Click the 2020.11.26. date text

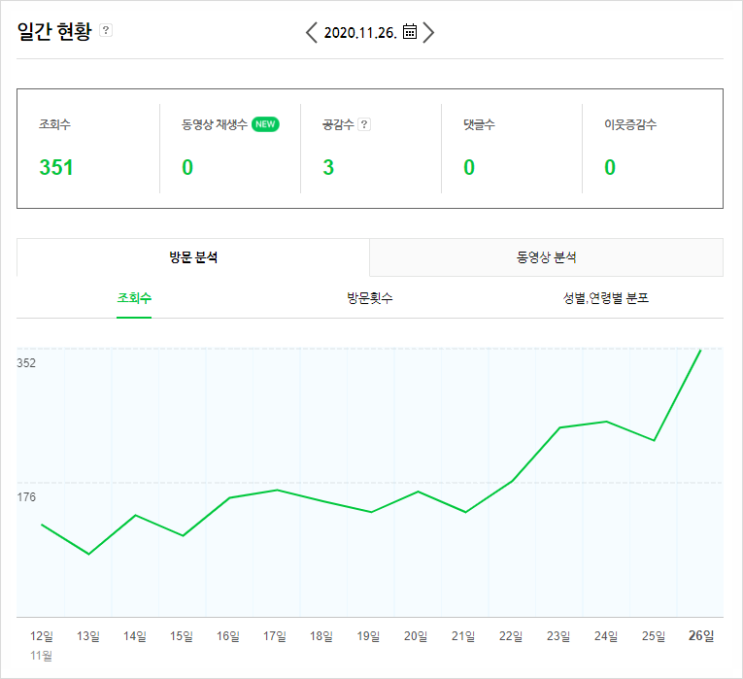(360, 32)
